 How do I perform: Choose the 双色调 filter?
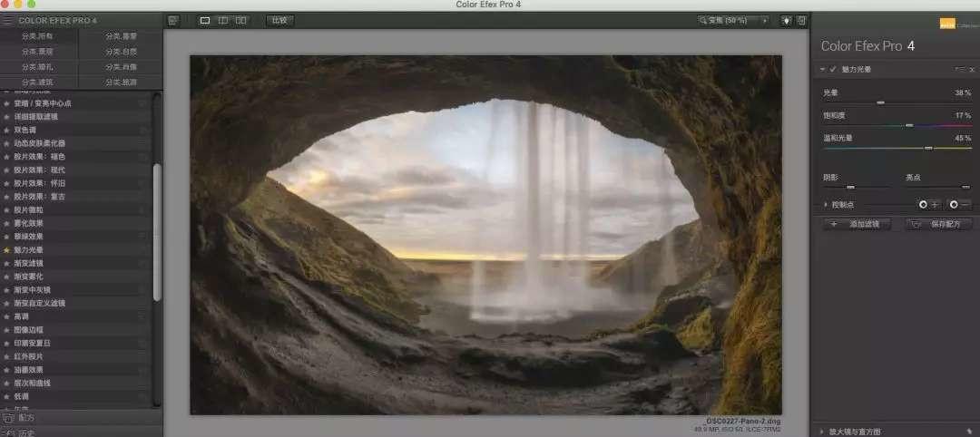tap(75, 130)
